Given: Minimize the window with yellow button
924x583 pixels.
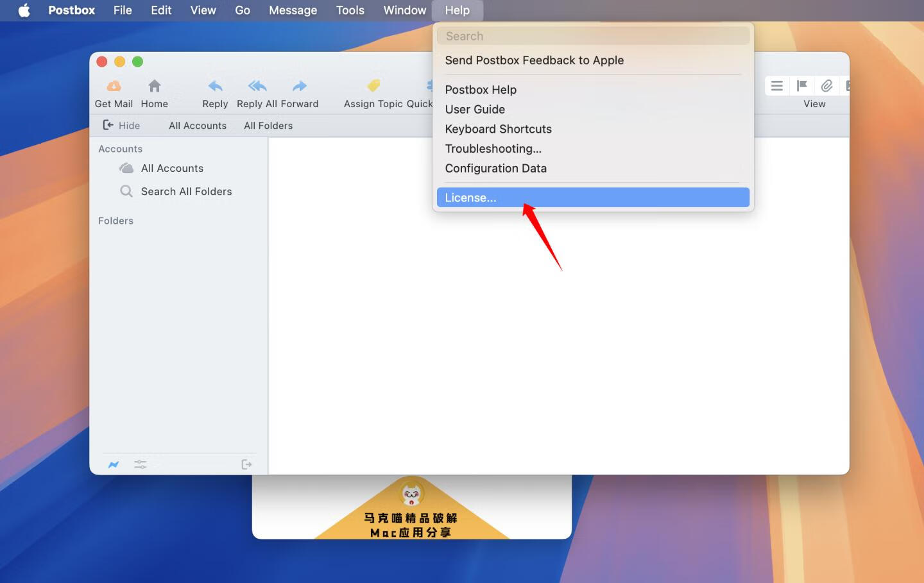Looking at the screenshot, I should point(119,62).
